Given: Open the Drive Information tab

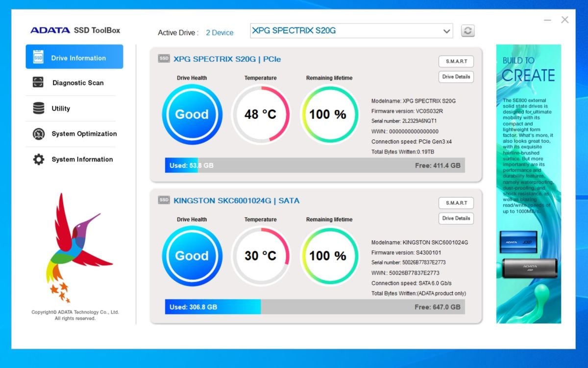Looking at the screenshot, I should click(x=74, y=57).
